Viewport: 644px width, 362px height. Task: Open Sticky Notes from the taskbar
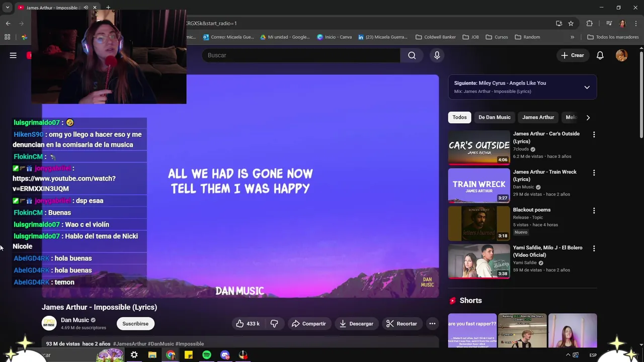coord(189,355)
